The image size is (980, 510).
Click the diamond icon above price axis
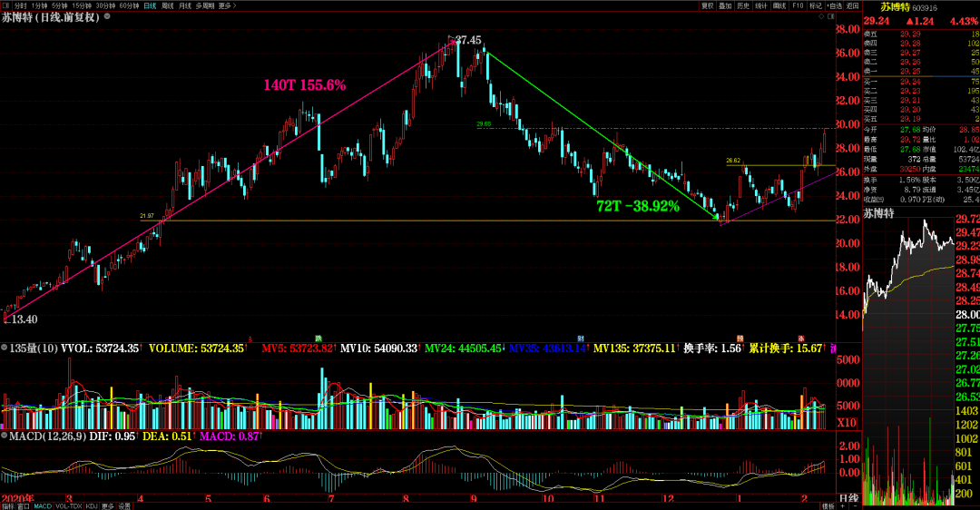[821, 16]
